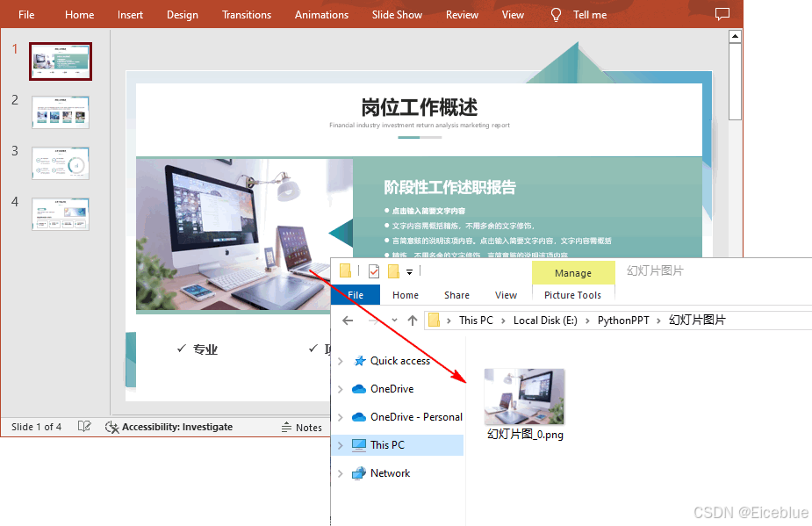
Task: Open the PowerPoint File menu
Action: tap(26, 15)
